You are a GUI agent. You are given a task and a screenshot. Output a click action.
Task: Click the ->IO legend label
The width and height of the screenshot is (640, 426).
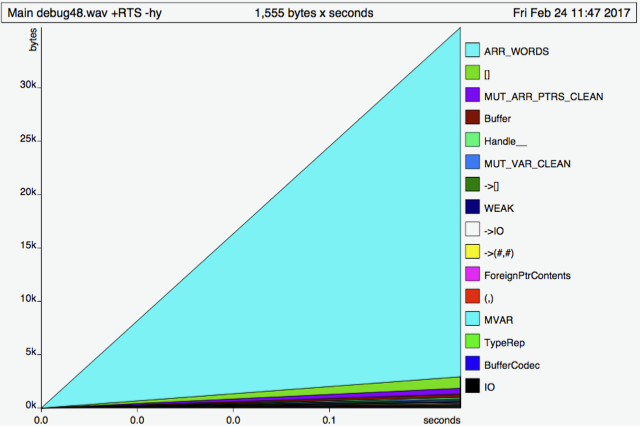pyautogui.click(x=494, y=231)
